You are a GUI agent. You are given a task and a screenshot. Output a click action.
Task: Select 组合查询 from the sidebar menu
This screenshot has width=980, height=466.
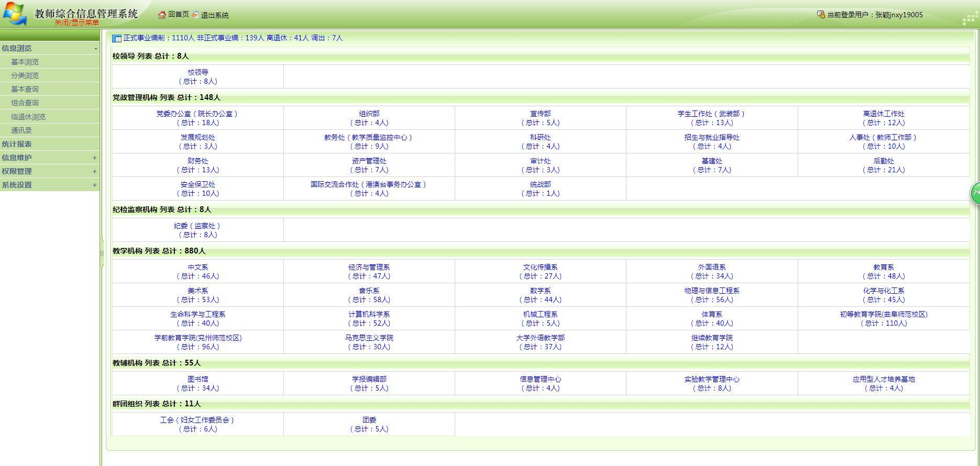(25, 103)
